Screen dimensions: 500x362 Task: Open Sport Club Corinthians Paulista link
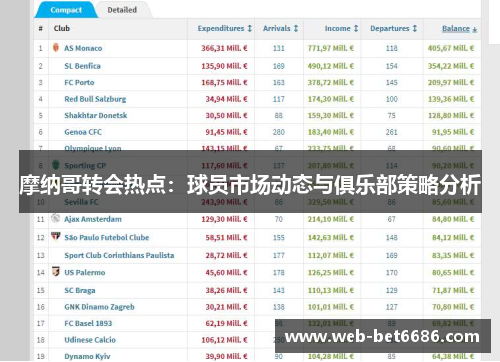(119, 255)
